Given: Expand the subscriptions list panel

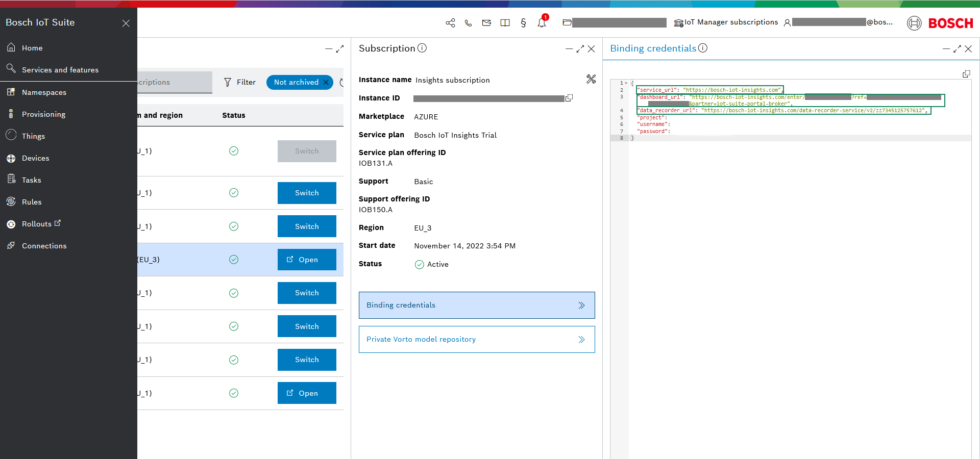Looking at the screenshot, I should 340,49.
